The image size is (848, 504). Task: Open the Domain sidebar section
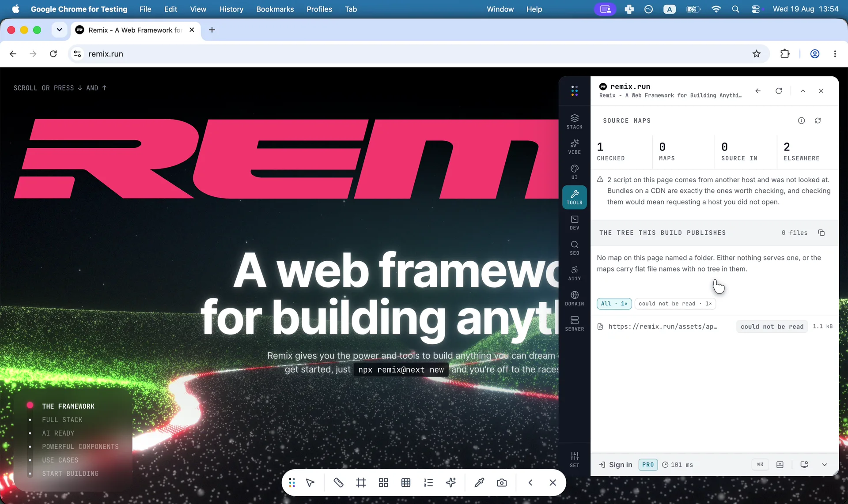(x=574, y=298)
